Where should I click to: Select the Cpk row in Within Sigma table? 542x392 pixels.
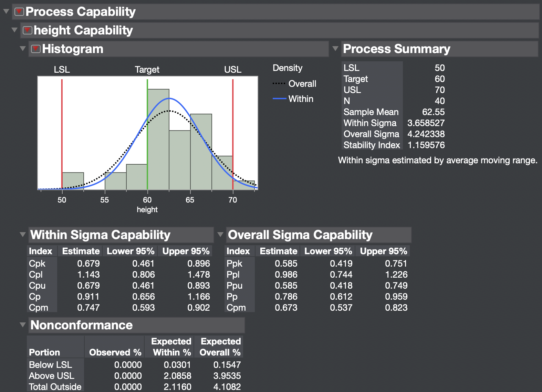coord(37,264)
